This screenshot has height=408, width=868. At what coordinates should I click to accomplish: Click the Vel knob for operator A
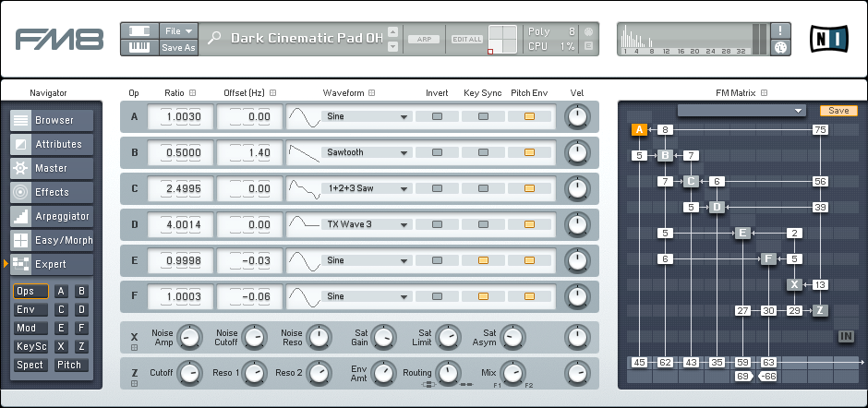(x=577, y=117)
